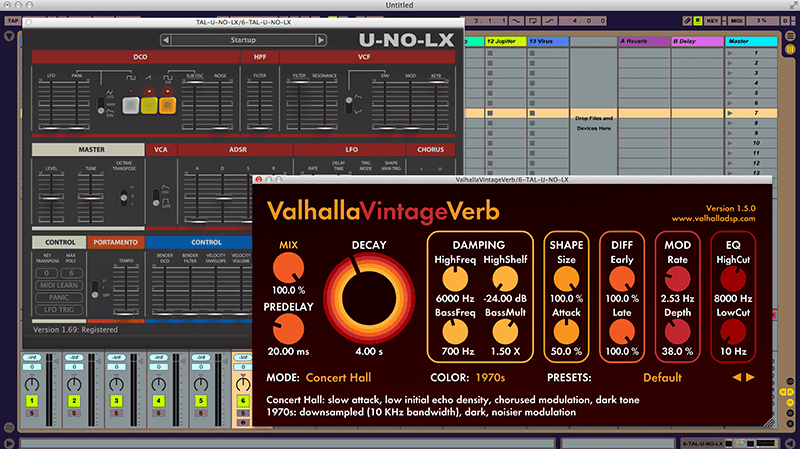Click the Damping BassFreq knob

(x=455, y=332)
